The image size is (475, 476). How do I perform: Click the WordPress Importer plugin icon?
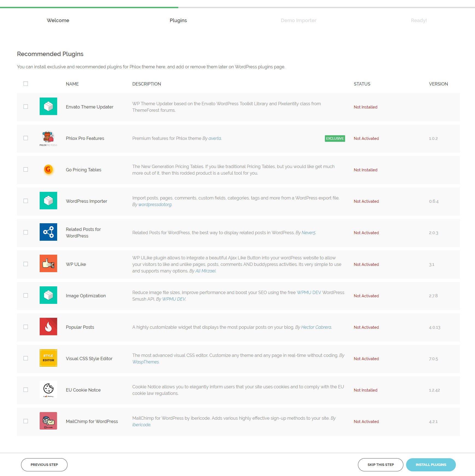coord(48,201)
